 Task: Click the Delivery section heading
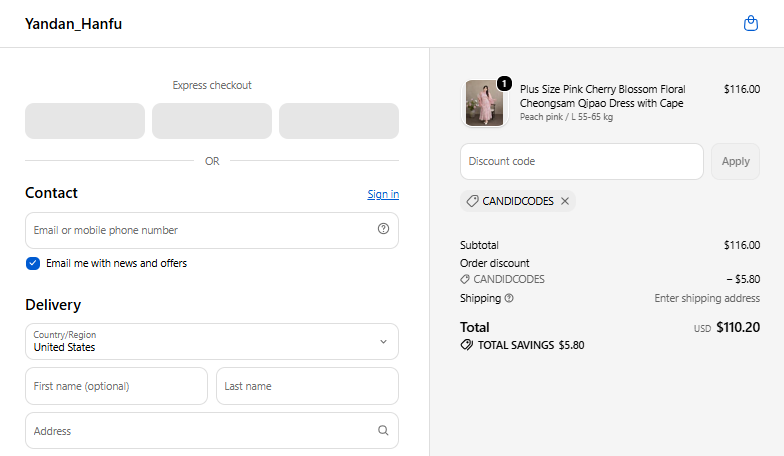click(x=53, y=304)
